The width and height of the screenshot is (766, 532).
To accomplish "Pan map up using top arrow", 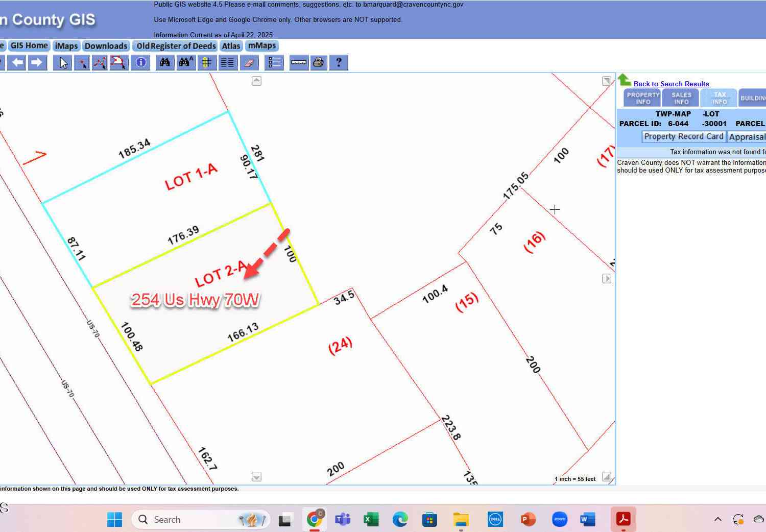I will pyautogui.click(x=257, y=81).
